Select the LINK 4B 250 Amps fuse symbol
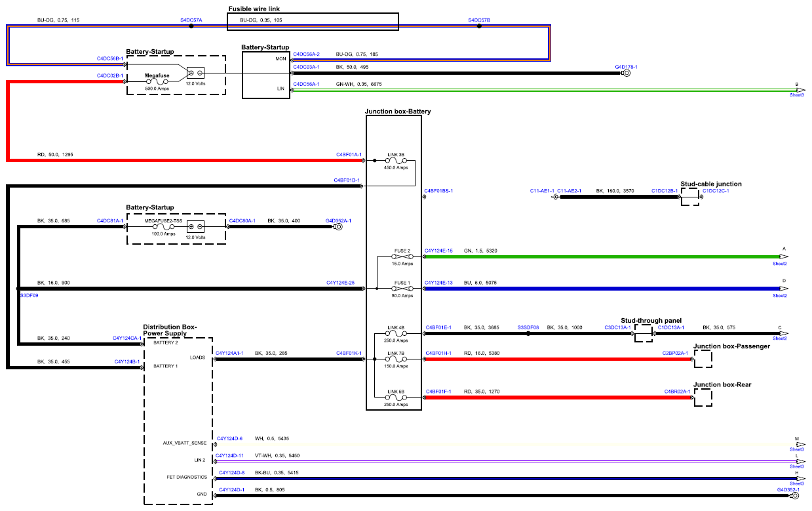 tap(396, 334)
